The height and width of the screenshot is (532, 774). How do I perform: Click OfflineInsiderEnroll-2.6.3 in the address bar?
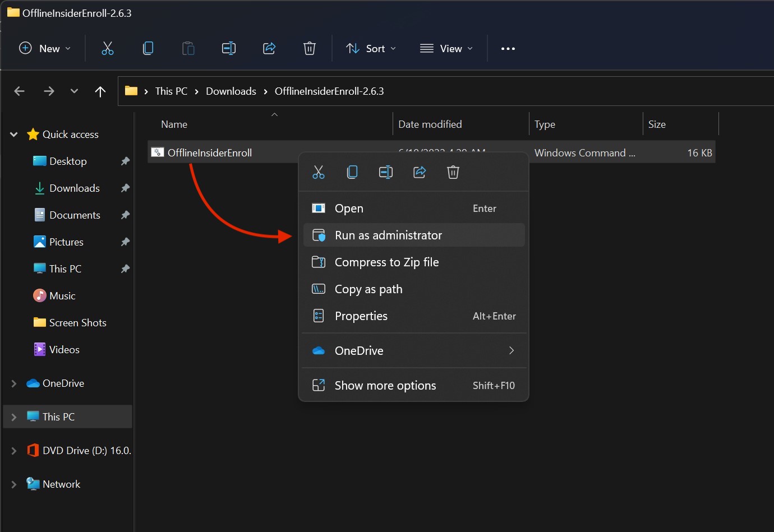pyautogui.click(x=329, y=91)
